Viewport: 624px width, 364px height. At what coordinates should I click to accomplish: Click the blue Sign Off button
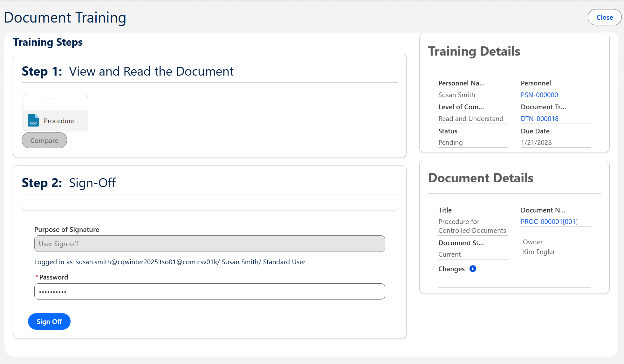pyautogui.click(x=49, y=321)
